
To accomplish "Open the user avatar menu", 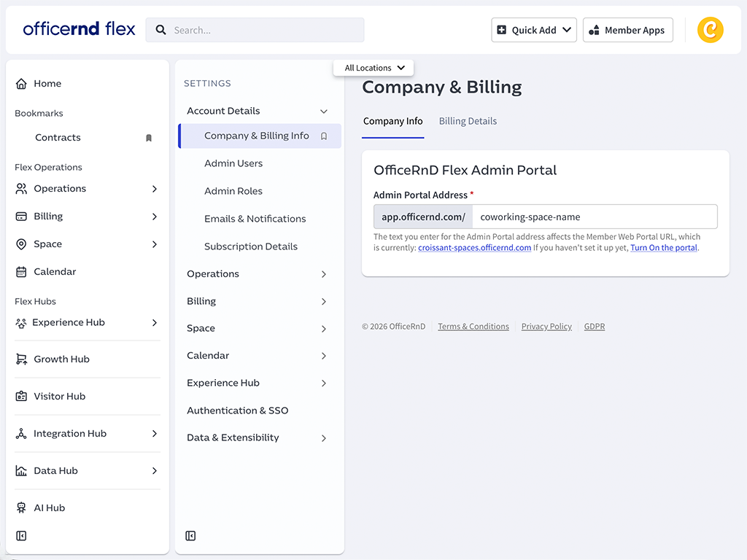I will (x=710, y=29).
